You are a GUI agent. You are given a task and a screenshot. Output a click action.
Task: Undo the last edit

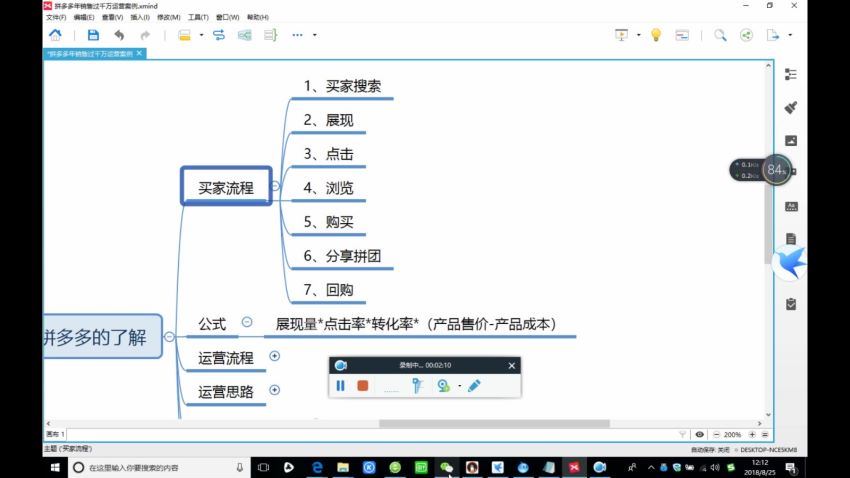coord(119,35)
